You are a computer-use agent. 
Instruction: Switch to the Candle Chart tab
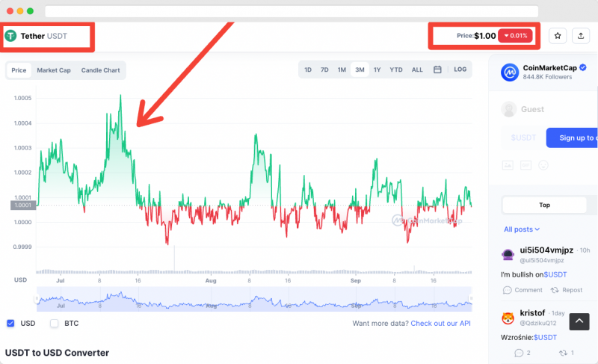(x=100, y=70)
